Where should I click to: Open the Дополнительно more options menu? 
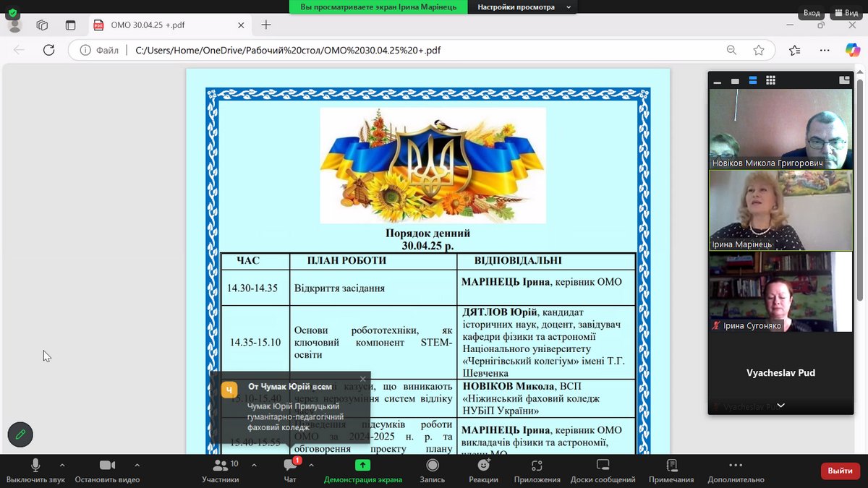736,471
